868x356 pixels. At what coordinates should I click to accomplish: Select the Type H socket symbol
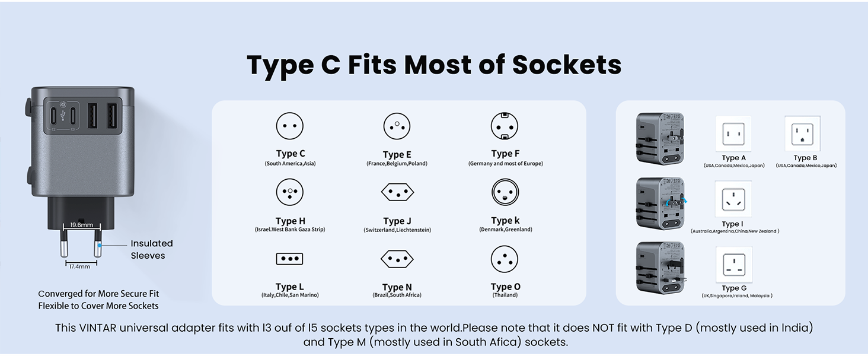(x=290, y=192)
